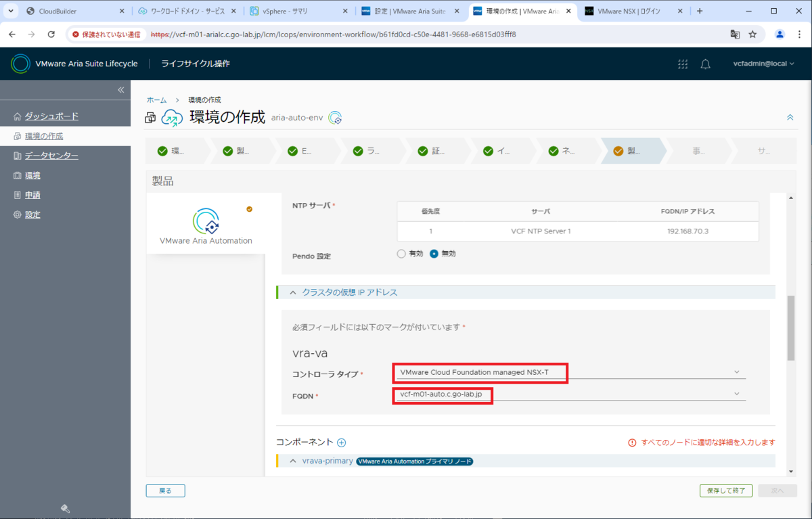812x519 pixels.
Task: Open the 申請 sidebar link
Action: pyautogui.click(x=32, y=195)
